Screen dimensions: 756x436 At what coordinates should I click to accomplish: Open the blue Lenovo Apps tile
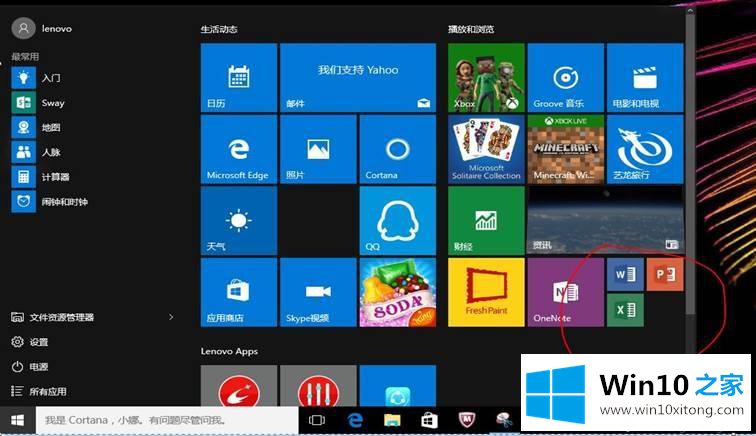pyautogui.click(x=398, y=385)
